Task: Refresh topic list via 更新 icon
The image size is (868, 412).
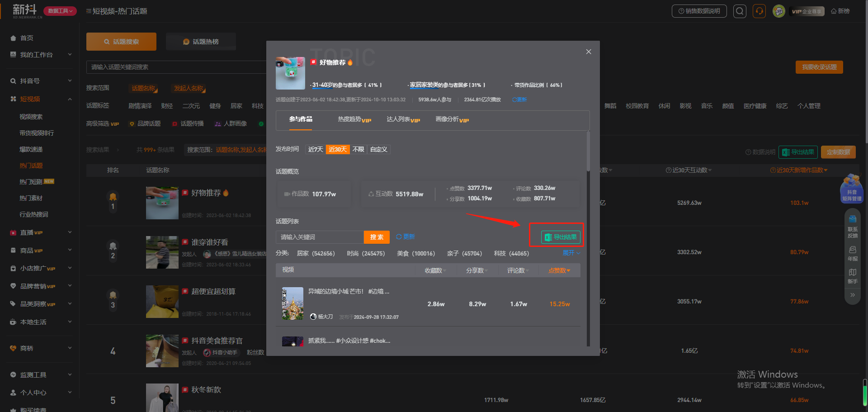Action: tap(405, 237)
